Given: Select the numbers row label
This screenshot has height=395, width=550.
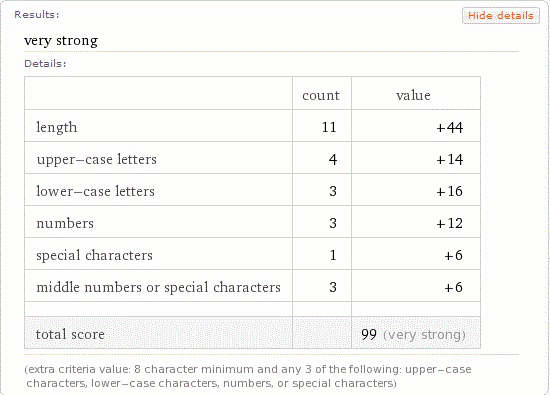Looking at the screenshot, I should 65,223.
